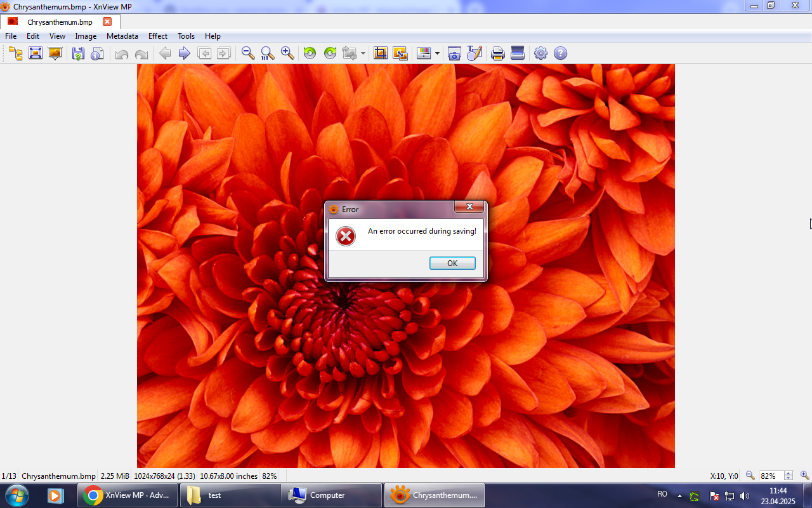Click the Redo arrow icon

coord(141,53)
